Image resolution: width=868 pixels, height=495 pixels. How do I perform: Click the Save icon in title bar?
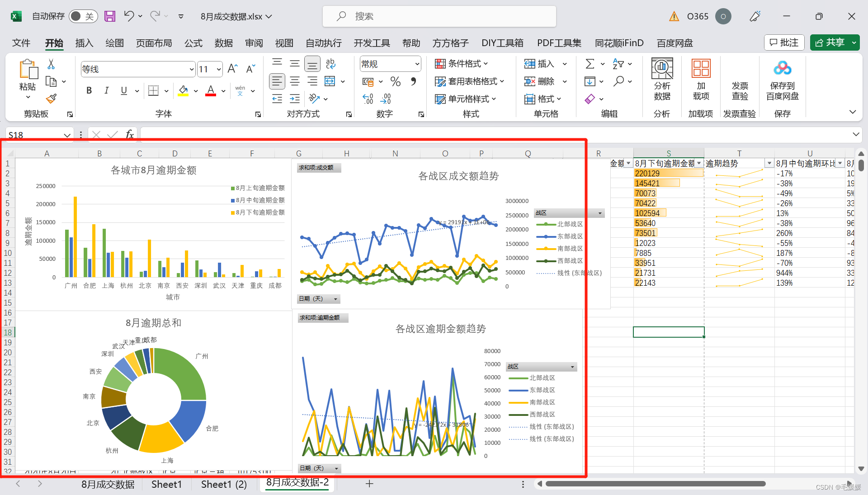pos(110,17)
